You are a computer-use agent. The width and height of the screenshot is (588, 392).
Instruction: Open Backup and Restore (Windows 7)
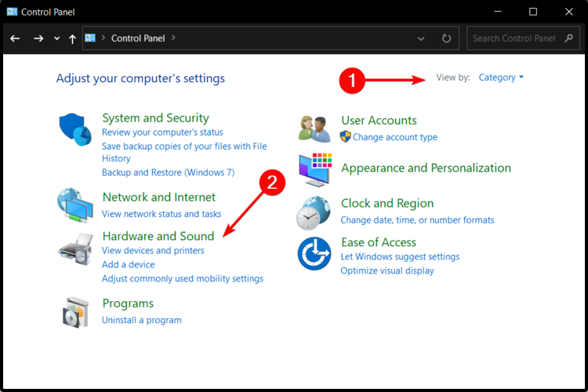(x=168, y=172)
